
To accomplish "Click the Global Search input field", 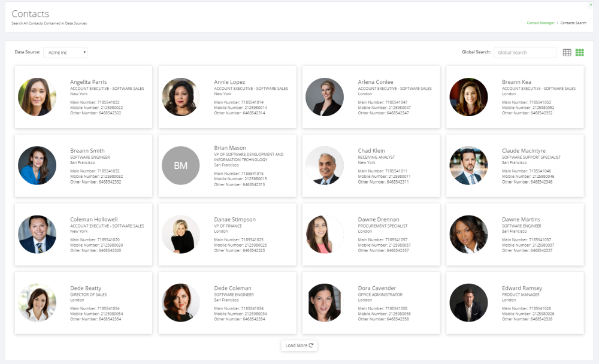I will tap(525, 53).
